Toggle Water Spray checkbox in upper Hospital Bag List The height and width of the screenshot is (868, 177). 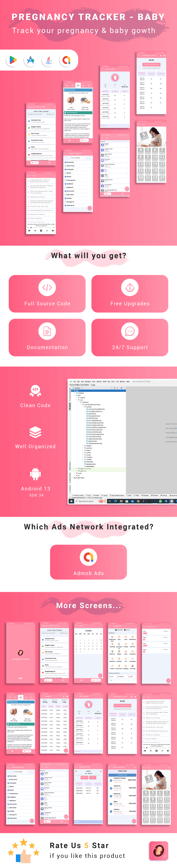(65, 206)
